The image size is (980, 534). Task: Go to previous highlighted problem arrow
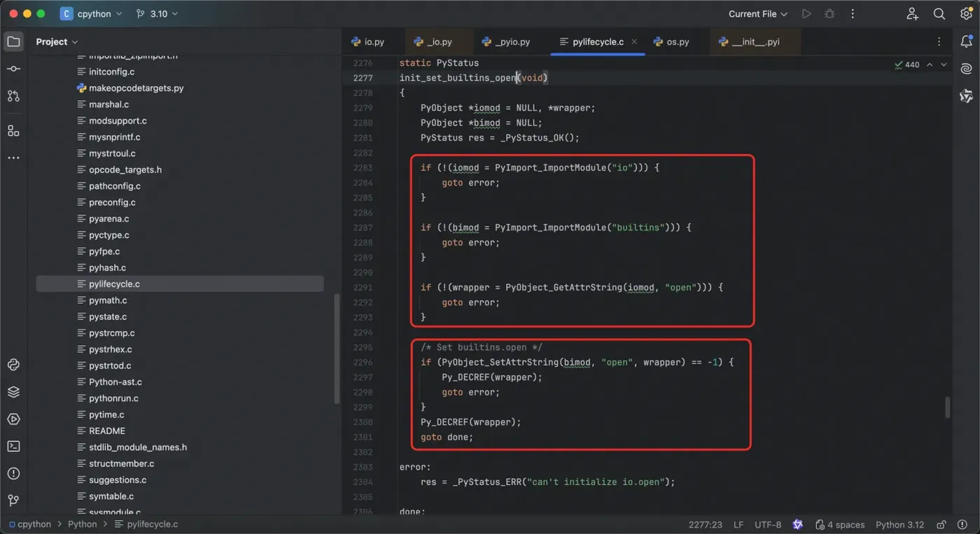tap(930, 64)
